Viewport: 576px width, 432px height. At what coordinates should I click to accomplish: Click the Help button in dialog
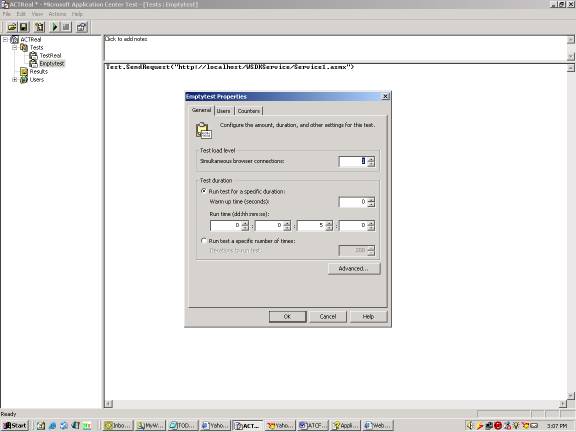click(368, 316)
